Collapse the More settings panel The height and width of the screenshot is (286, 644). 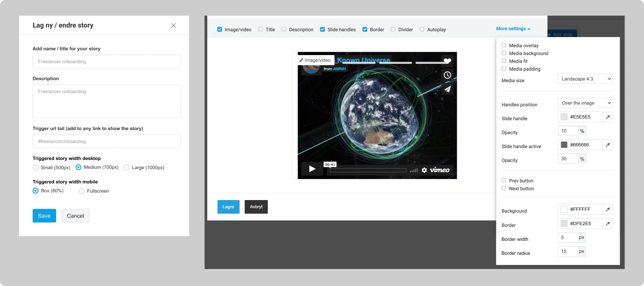click(513, 29)
